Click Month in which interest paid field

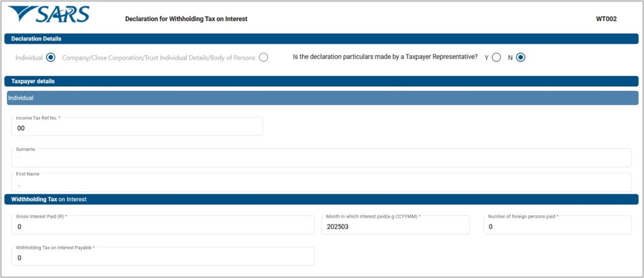pyautogui.click(x=395, y=225)
